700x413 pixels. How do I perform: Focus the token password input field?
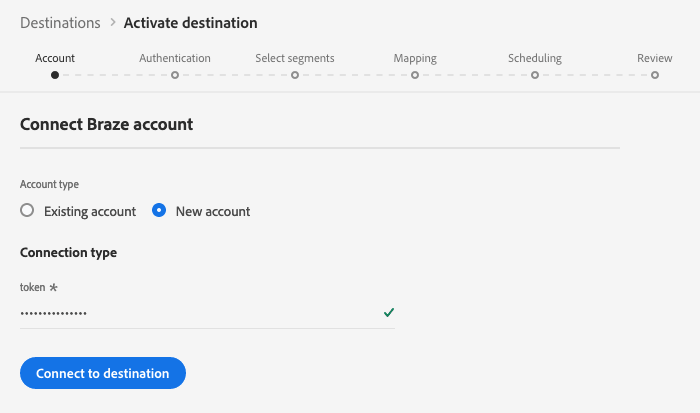(195, 313)
